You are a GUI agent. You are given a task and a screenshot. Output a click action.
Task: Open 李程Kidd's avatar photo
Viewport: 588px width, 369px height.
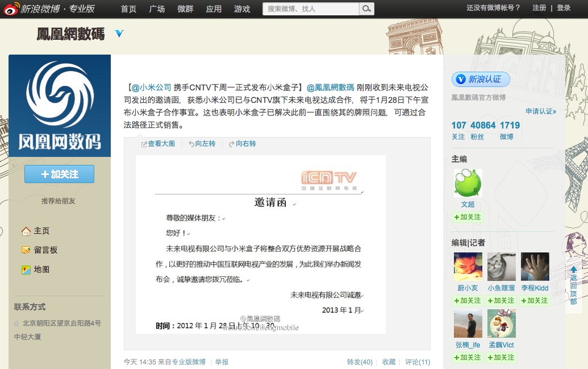coord(535,267)
